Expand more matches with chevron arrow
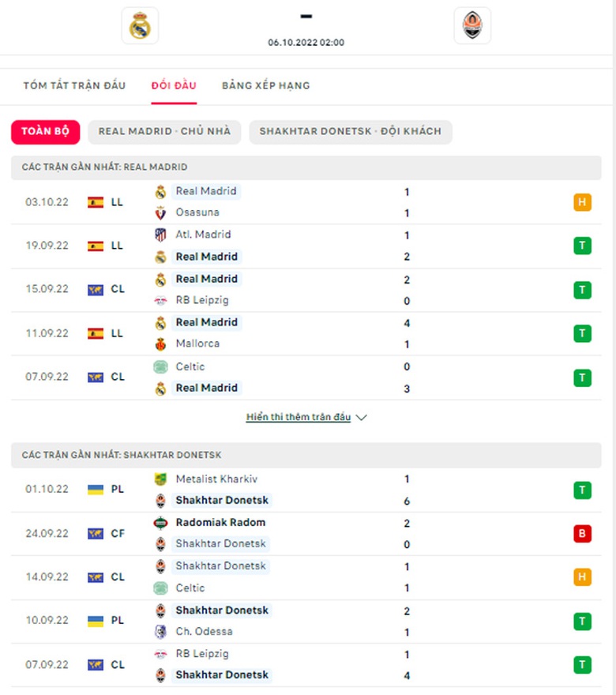Image resolution: width=616 pixels, height=695 pixels. [x=362, y=418]
